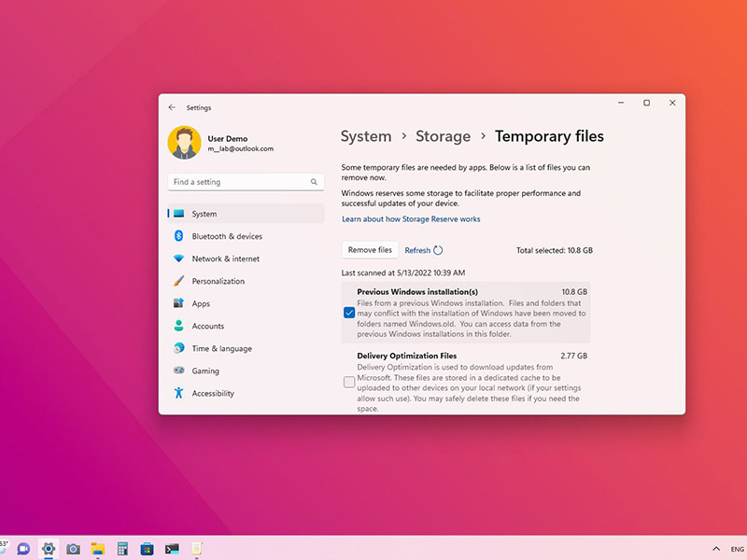Viewport: 747px width, 560px height.
Task: Show hidden icons in the system tray
Action: click(x=715, y=549)
